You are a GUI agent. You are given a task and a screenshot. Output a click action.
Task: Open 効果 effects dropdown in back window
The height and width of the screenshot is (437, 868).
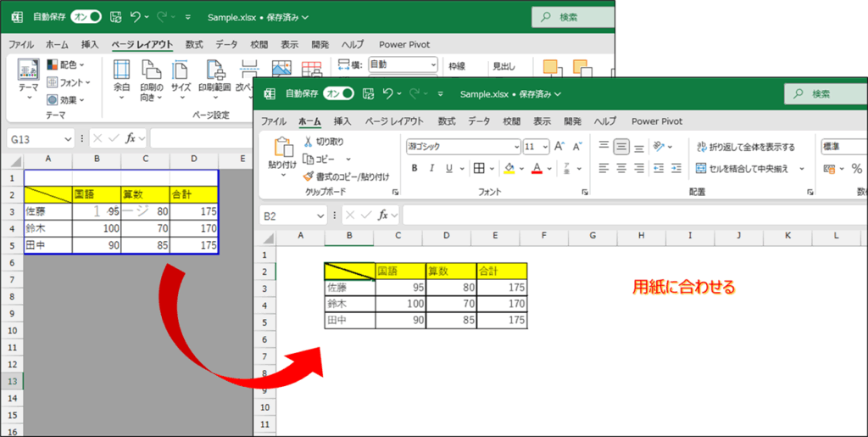[65, 100]
